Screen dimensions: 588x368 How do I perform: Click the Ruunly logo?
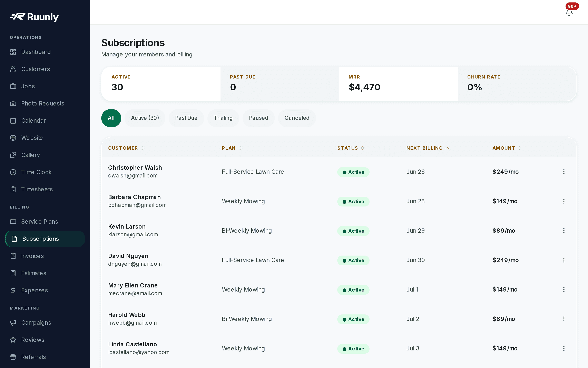(34, 17)
